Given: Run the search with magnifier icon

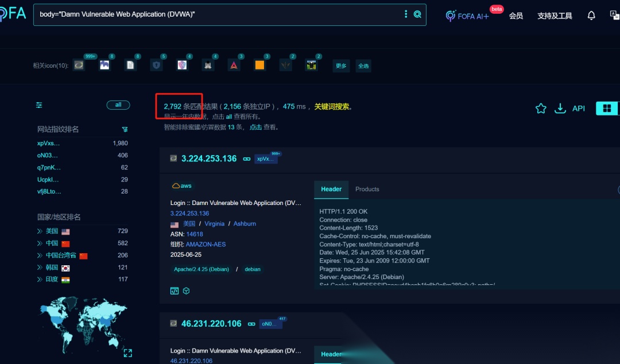Looking at the screenshot, I should (x=417, y=14).
